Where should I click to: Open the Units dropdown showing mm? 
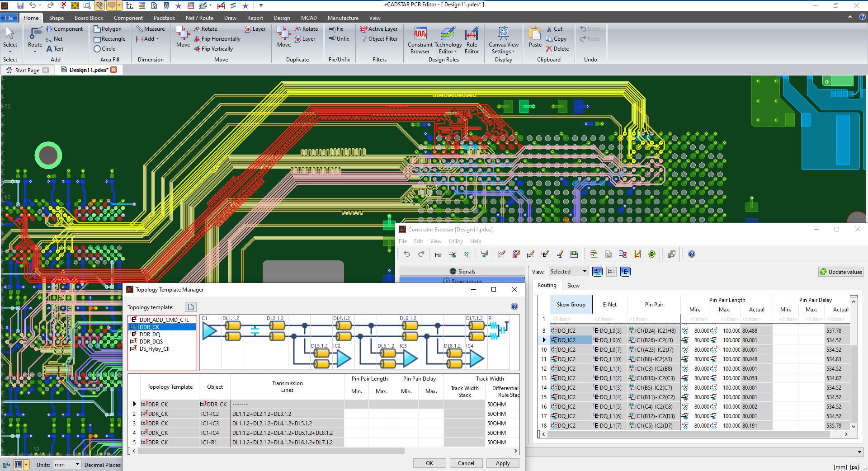(67, 465)
